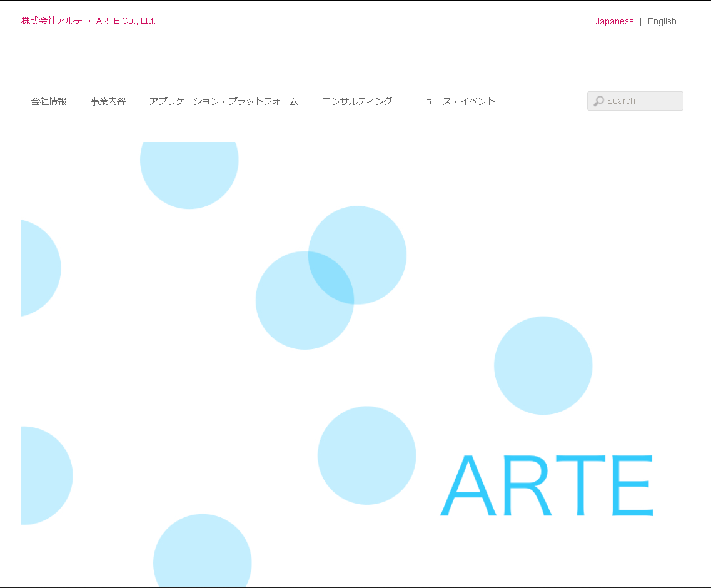Image resolution: width=711 pixels, height=588 pixels.
Task: Click the 株式会社アルテ site title link
Action: pyautogui.click(x=50, y=20)
